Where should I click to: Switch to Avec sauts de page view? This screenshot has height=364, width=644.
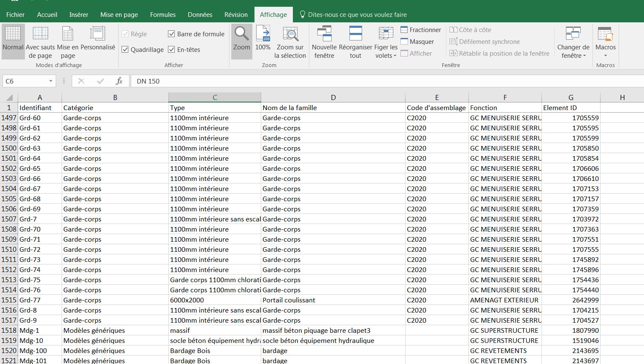pyautogui.click(x=41, y=34)
